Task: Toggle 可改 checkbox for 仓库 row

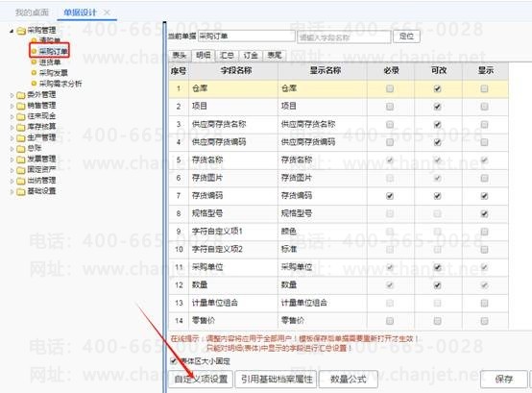Action: point(437,88)
